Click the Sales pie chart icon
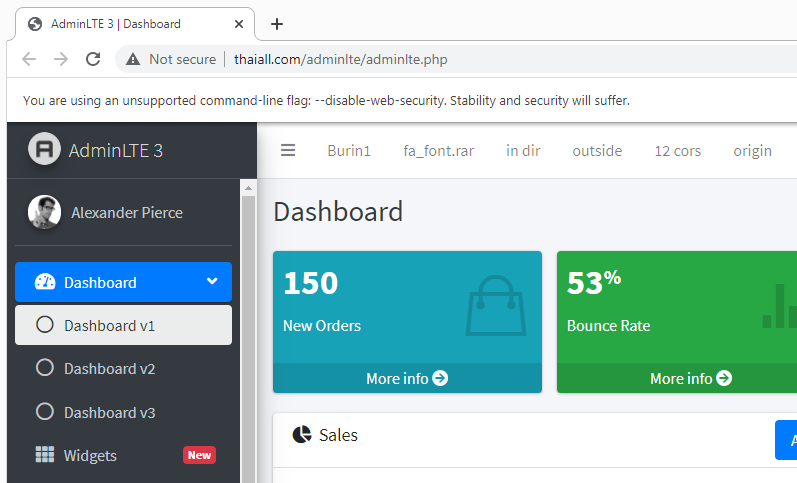Screen dimensions: 797x483 tap(302, 435)
